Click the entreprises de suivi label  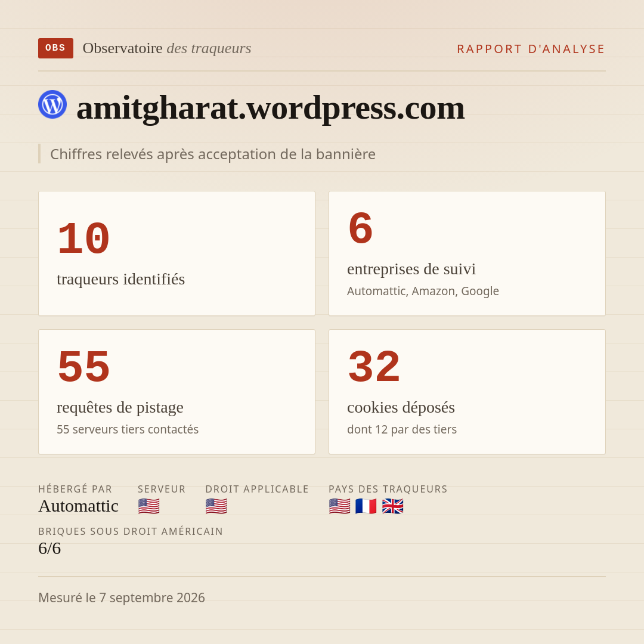(411, 269)
